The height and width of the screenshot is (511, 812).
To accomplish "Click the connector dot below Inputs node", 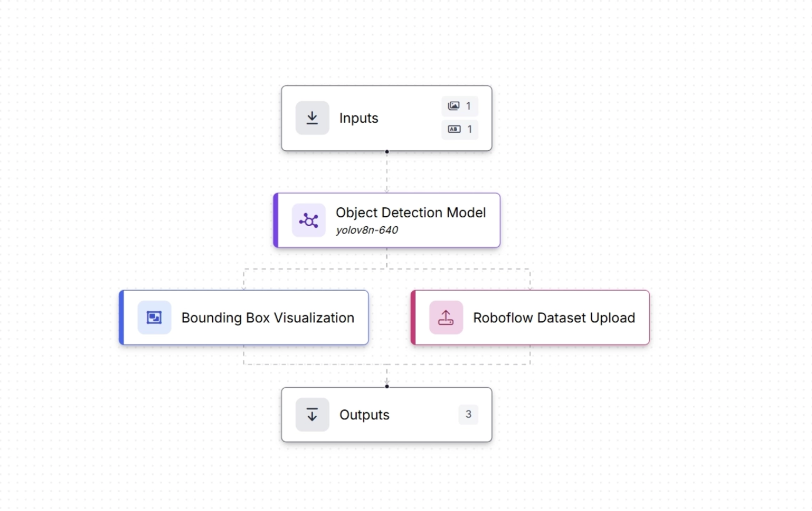I will point(387,152).
